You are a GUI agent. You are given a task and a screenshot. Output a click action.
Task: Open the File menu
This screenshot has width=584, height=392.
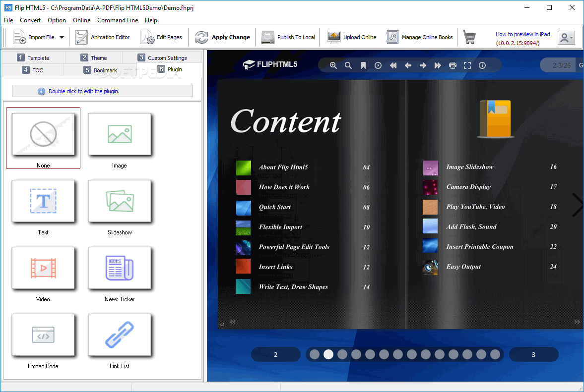tap(8, 20)
